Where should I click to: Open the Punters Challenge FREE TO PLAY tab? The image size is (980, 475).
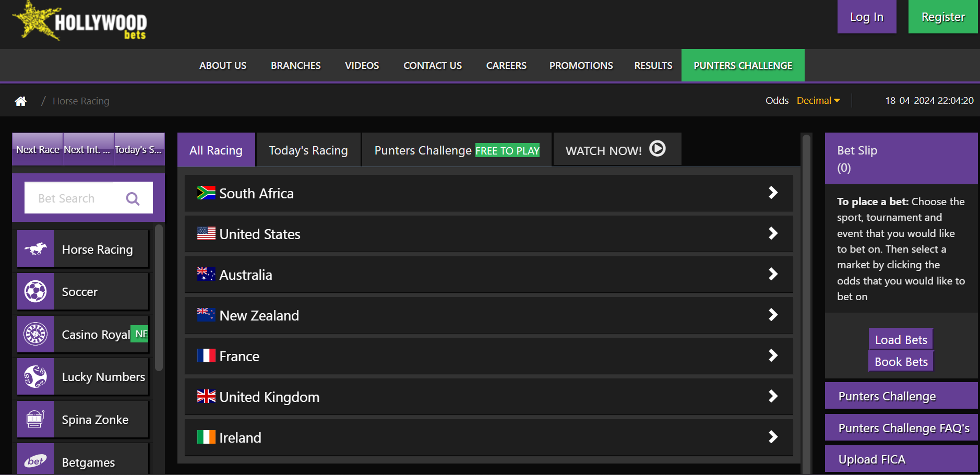click(457, 150)
